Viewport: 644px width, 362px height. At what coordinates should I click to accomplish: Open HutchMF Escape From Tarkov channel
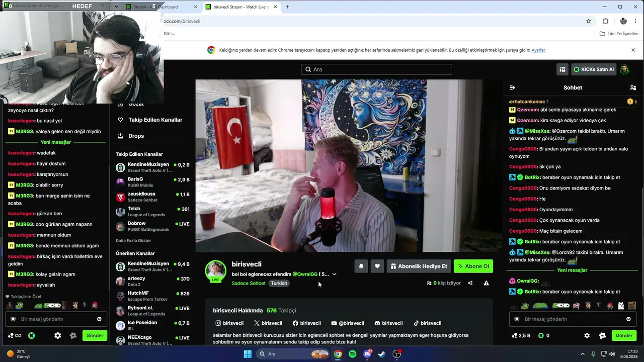[x=153, y=296]
